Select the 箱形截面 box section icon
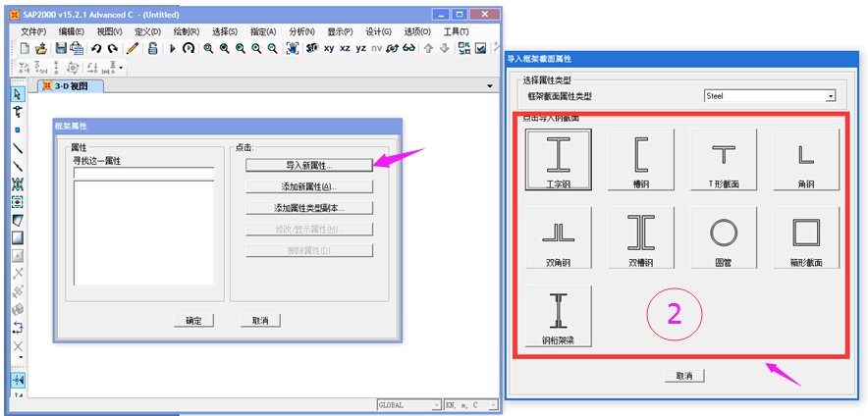This screenshot has width=868, height=416. coord(805,237)
